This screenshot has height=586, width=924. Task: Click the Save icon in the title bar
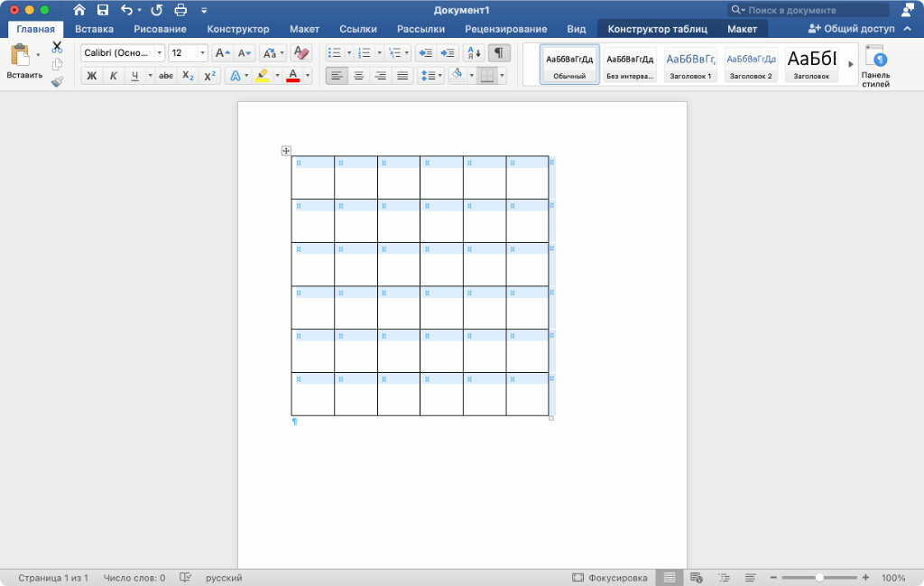coord(103,10)
